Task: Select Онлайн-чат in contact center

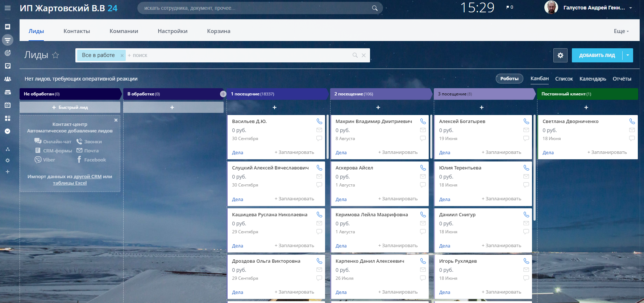Action: tap(53, 142)
